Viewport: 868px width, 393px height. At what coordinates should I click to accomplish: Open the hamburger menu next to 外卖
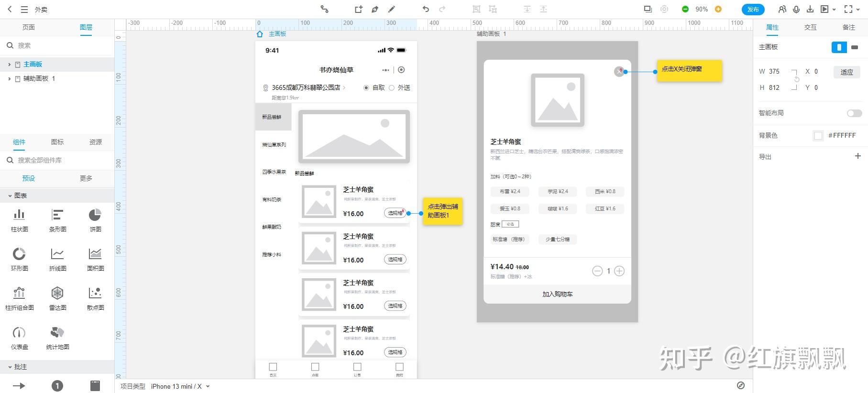tap(24, 9)
